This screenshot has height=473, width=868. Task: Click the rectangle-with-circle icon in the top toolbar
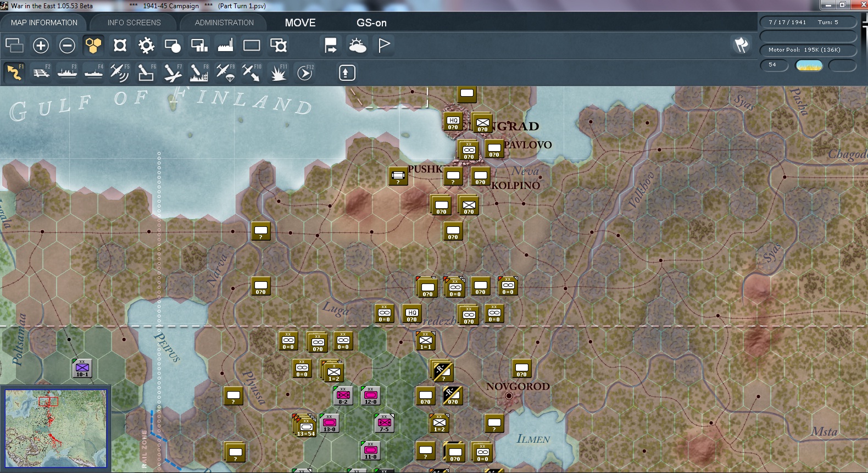tap(173, 45)
